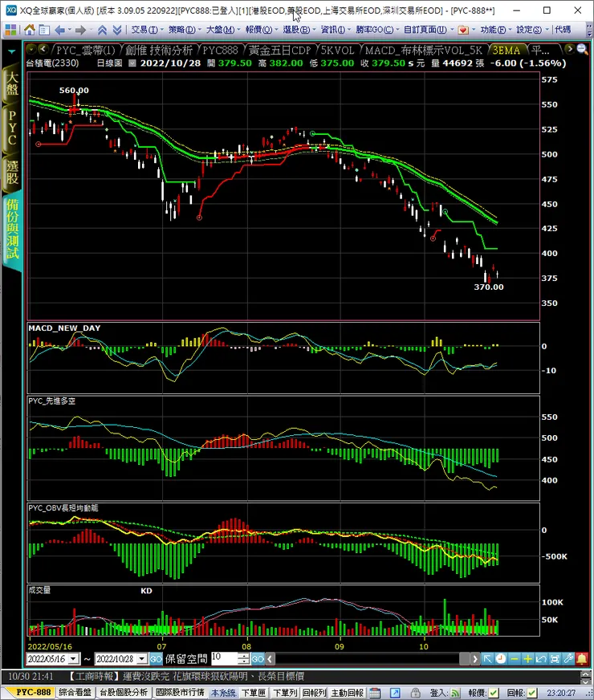The image size is (594, 700).
Task: Zoom in chart with the plus icon
Action: (x=527, y=658)
